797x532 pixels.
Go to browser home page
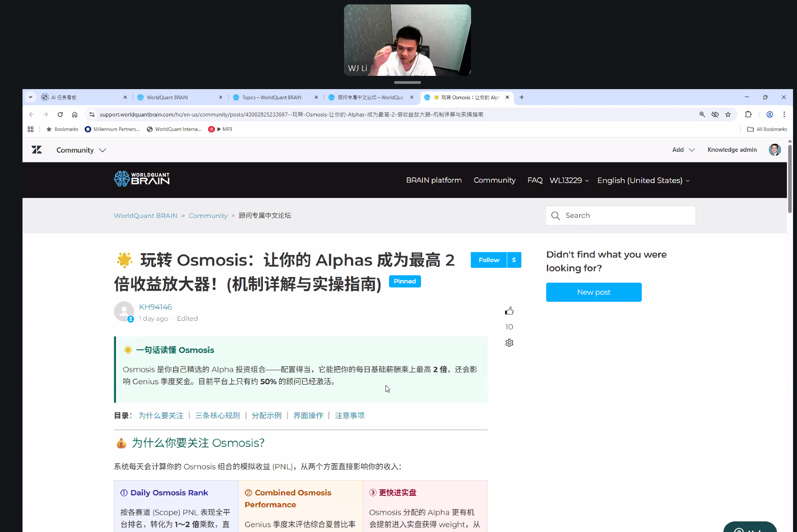[x=75, y=114]
